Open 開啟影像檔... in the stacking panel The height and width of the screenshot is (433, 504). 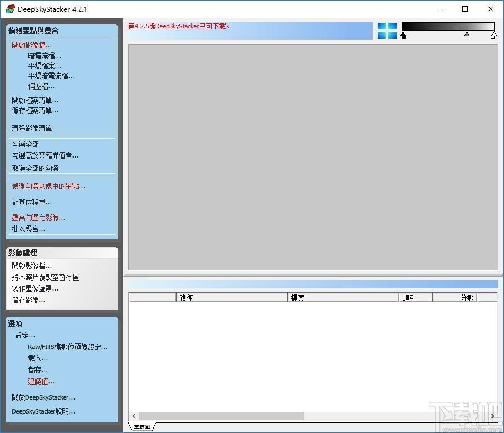pos(32,45)
